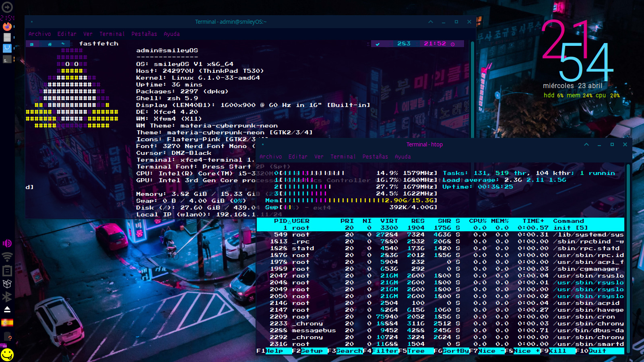Sort htop by PID column header

pyautogui.click(x=281, y=221)
